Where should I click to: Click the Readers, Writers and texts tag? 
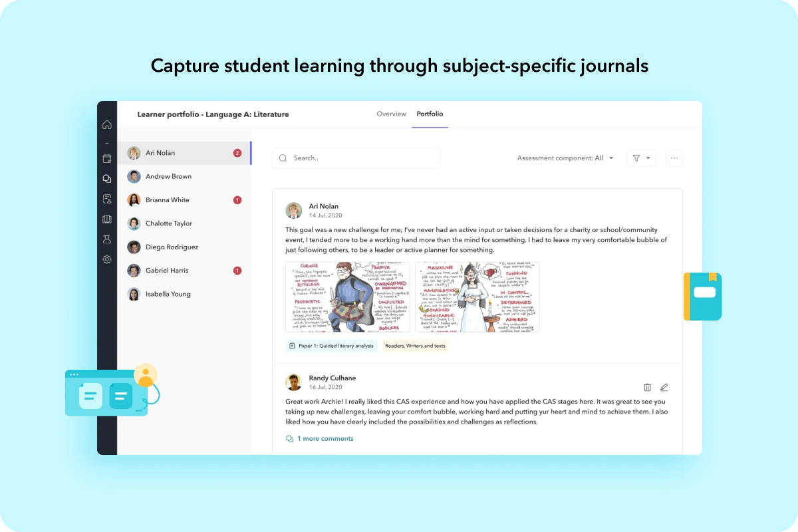pyautogui.click(x=415, y=346)
